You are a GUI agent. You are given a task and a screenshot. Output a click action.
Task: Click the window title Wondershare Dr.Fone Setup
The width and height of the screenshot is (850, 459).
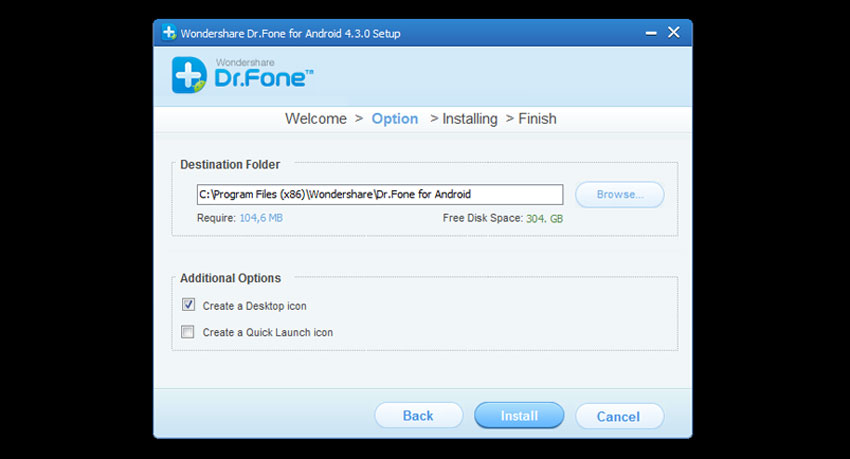coord(291,34)
